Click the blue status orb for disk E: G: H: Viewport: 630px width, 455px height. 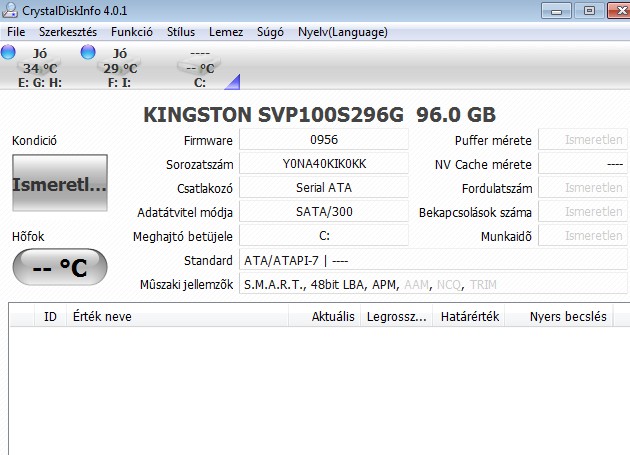(x=8, y=52)
